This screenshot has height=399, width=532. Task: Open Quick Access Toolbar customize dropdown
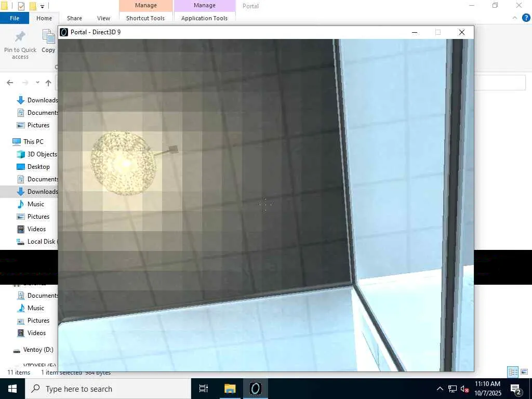point(42,6)
